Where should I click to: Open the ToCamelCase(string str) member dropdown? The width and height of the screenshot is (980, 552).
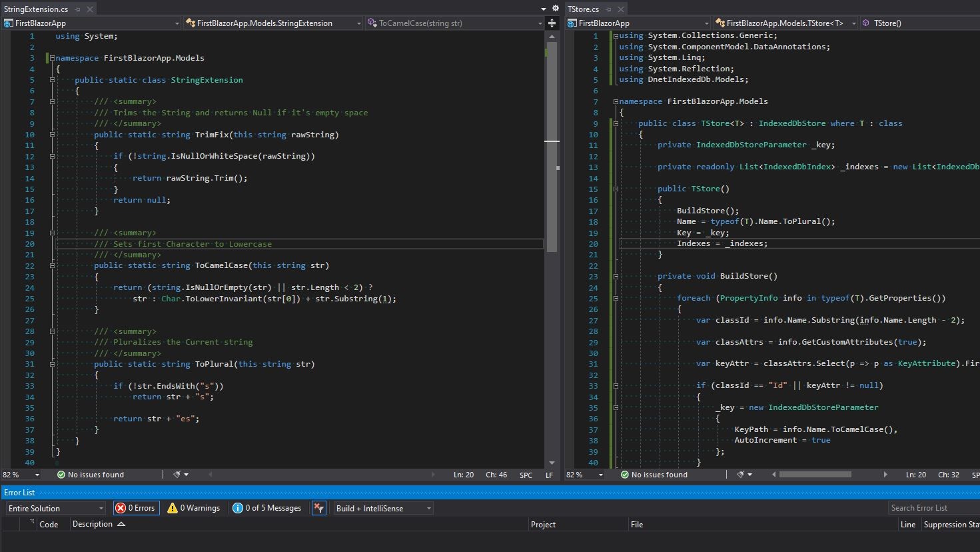tap(454, 23)
